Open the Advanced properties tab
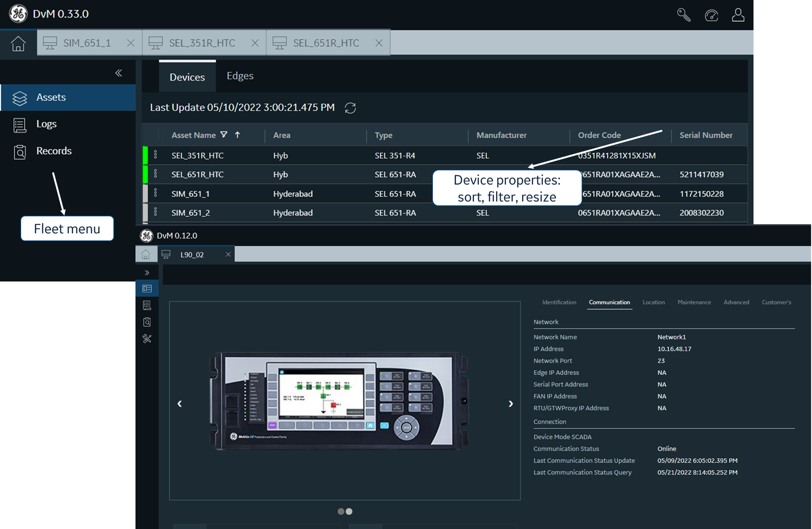 click(736, 303)
